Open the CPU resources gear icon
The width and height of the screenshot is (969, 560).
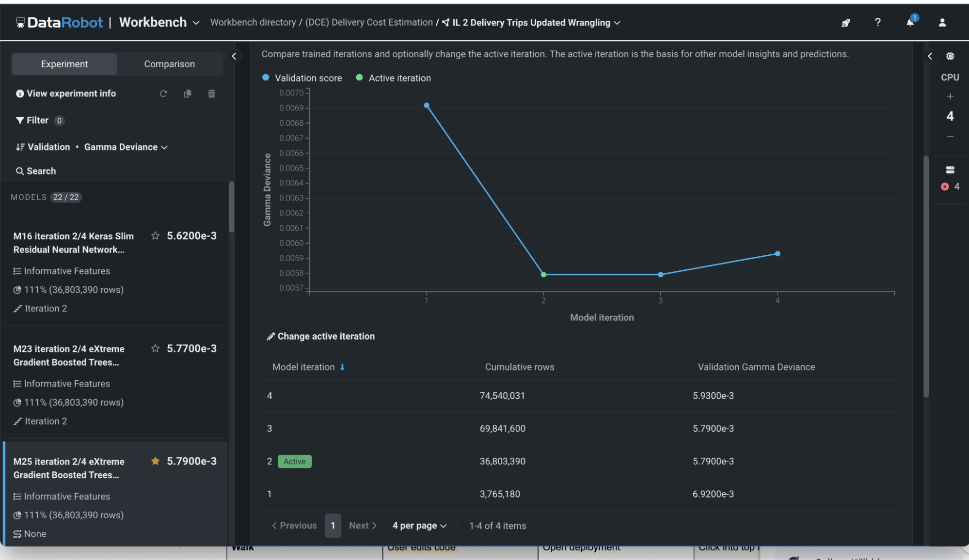point(950,56)
